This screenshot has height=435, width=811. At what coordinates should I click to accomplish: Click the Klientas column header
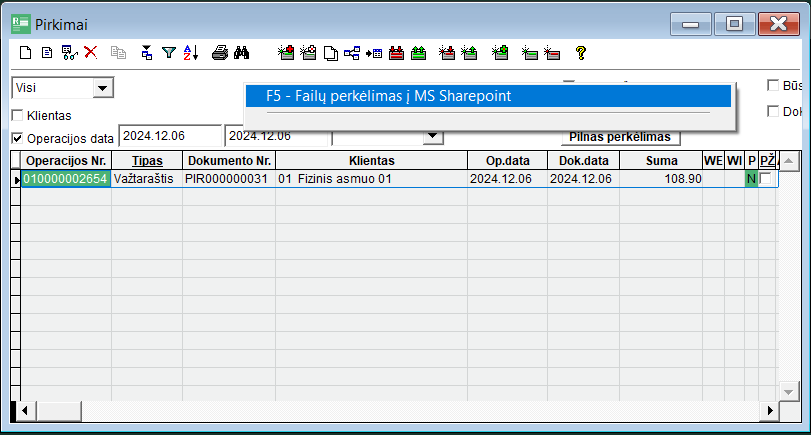pos(371,161)
